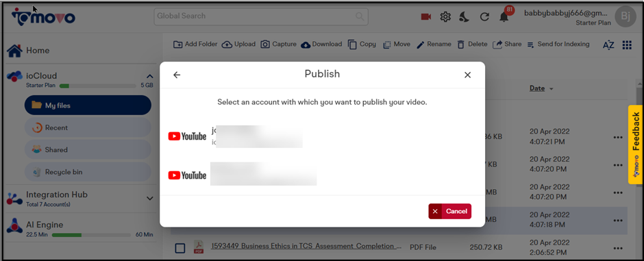The image size is (644, 261).
Task: Click the ioMovo logo
Action: tap(43, 16)
